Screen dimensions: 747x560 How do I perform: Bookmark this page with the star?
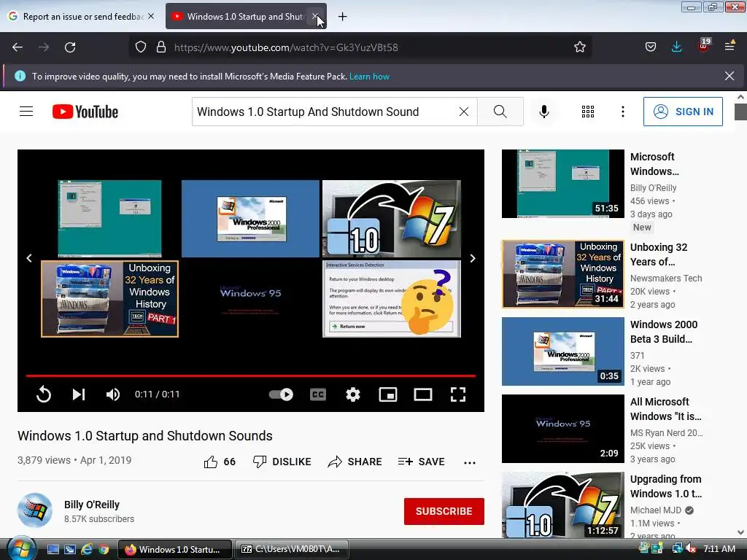tap(580, 47)
